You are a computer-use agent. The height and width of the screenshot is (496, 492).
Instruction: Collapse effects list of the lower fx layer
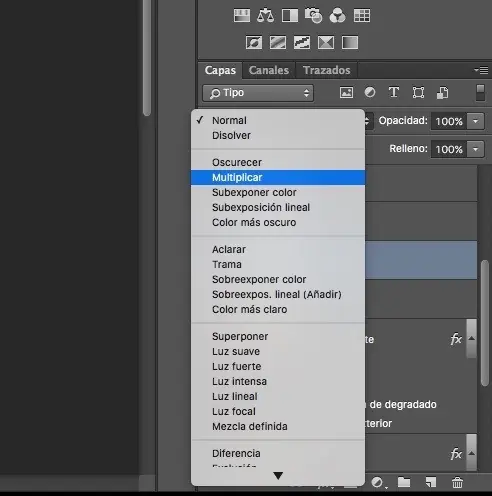point(471,453)
